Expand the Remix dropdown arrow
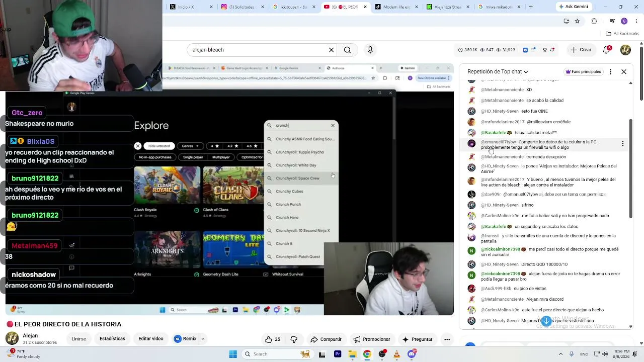This screenshot has height=362, width=644. point(203,339)
